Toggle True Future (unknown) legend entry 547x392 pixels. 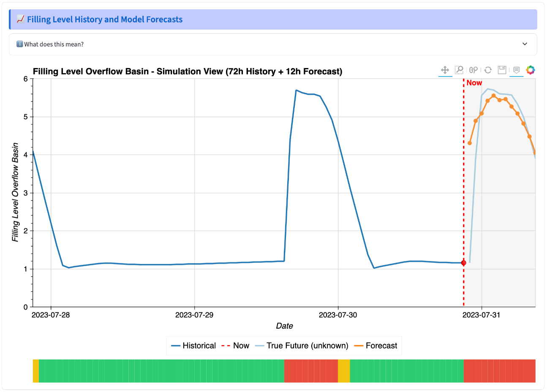click(302, 346)
